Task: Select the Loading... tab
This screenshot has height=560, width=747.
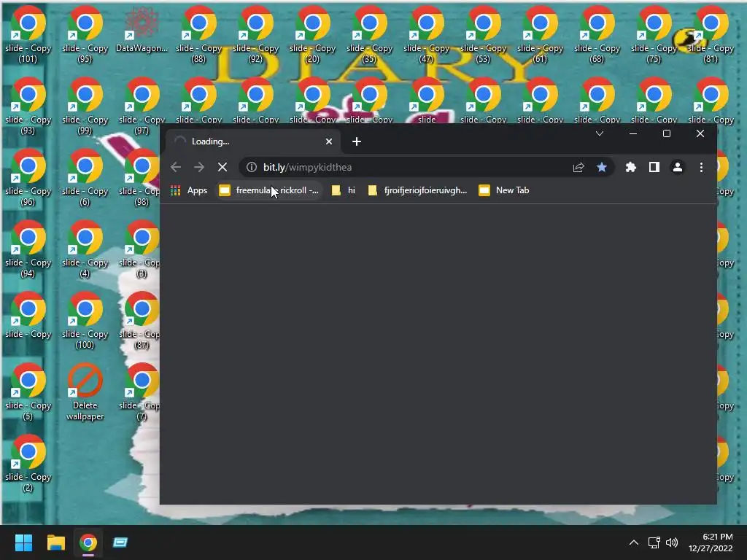Action: click(x=252, y=141)
